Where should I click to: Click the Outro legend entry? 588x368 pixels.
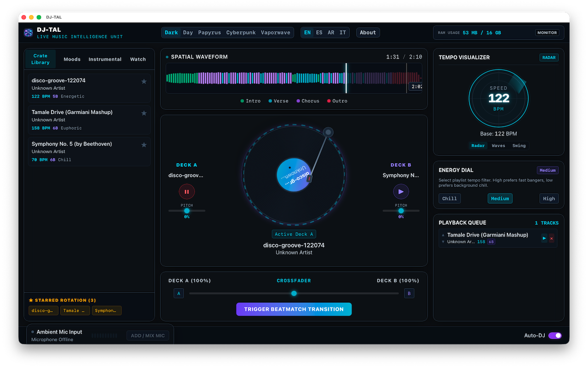click(x=337, y=101)
